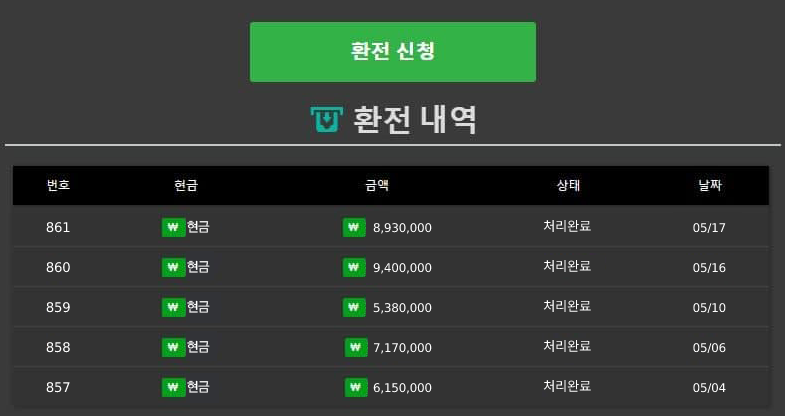The height and width of the screenshot is (416, 785).
Task: Click the won icon beside 6,150,000
Action: 356,387
